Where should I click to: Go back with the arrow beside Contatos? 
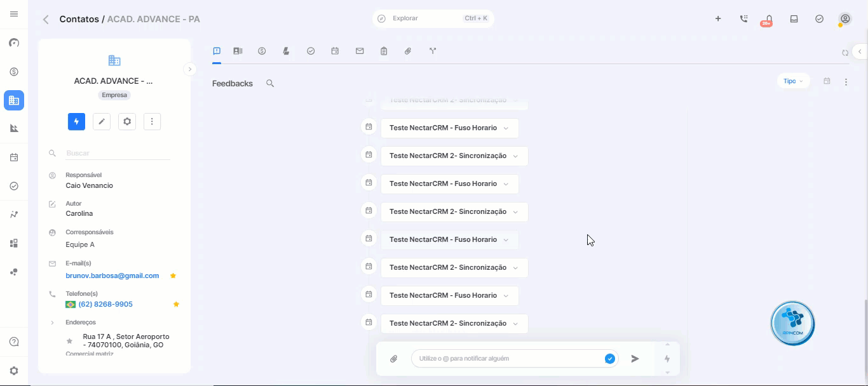point(46,20)
